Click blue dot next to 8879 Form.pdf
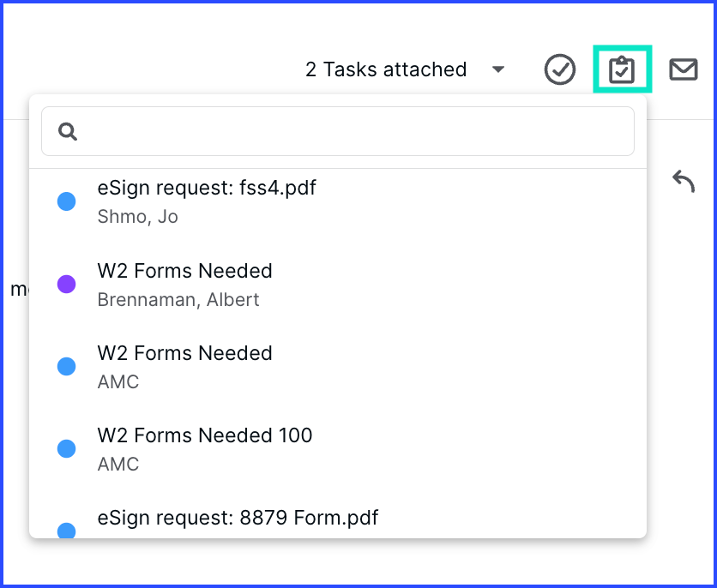The height and width of the screenshot is (588, 717). pyautogui.click(x=66, y=531)
